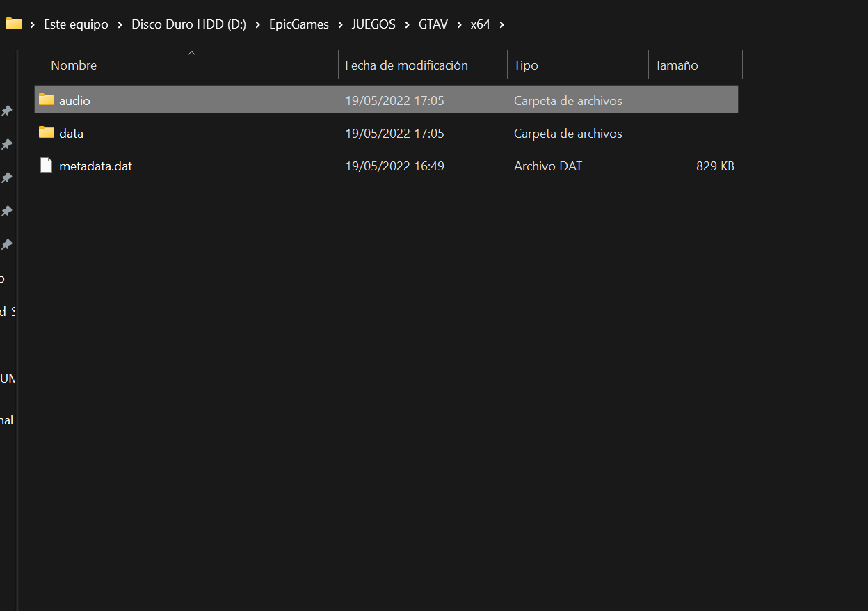Select the audio folder name
The width and height of the screenshot is (868, 611).
coord(74,100)
